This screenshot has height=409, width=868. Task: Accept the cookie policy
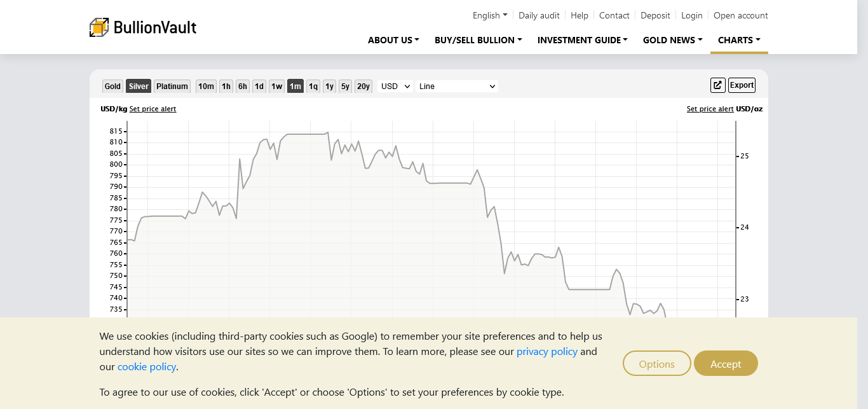(x=726, y=364)
